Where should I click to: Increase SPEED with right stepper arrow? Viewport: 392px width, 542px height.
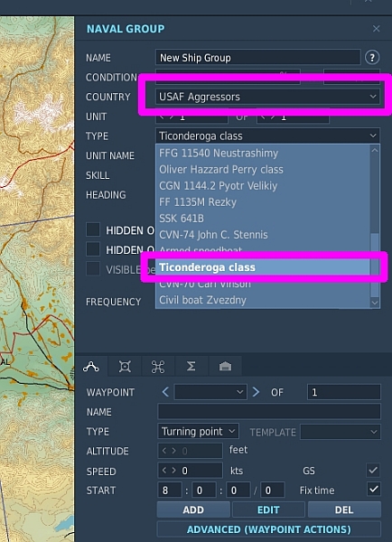[174, 471]
